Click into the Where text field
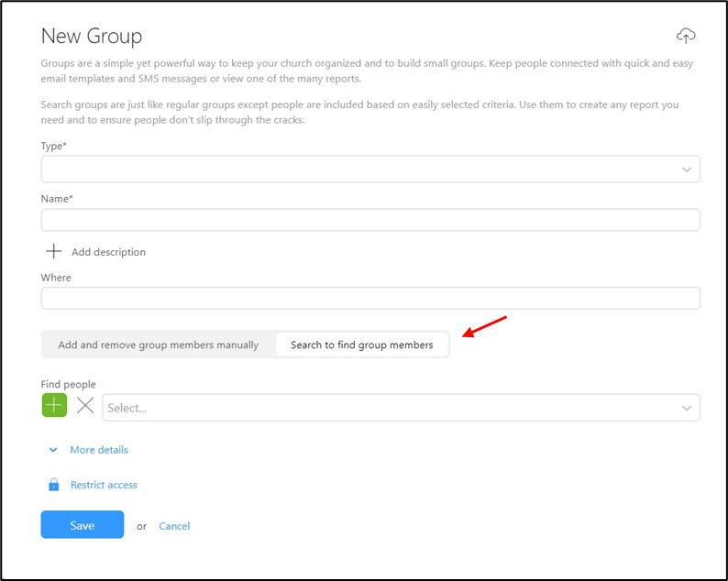Image resolution: width=728 pixels, height=581 pixels. point(370,298)
